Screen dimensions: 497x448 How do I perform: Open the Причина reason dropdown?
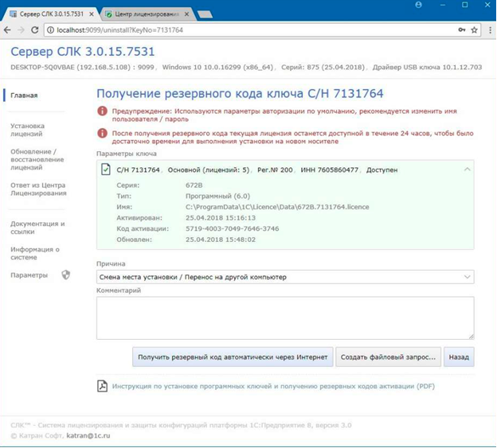tap(285, 277)
